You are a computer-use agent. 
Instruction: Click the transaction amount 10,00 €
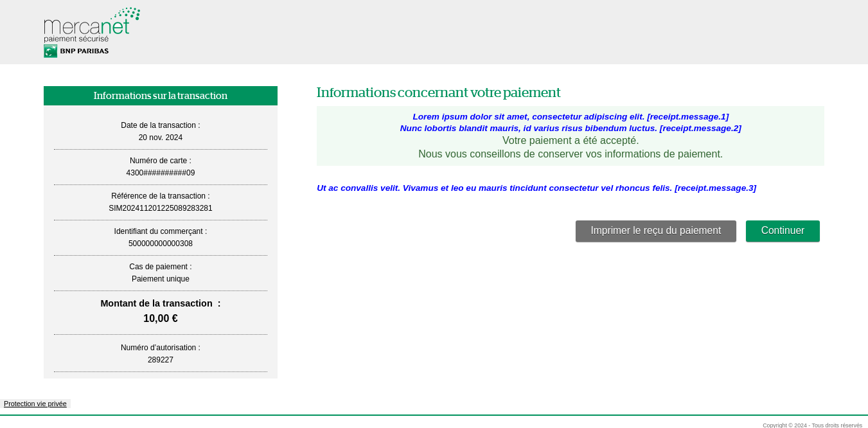pyautogui.click(x=160, y=318)
